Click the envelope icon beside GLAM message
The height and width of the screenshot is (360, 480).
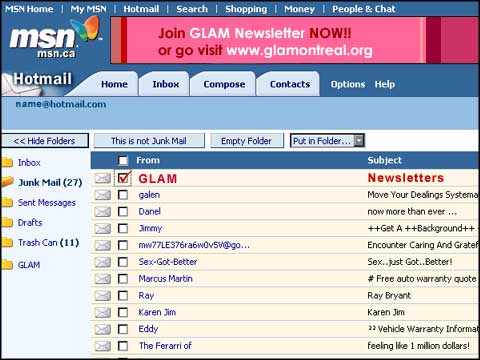[x=102, y=178]
